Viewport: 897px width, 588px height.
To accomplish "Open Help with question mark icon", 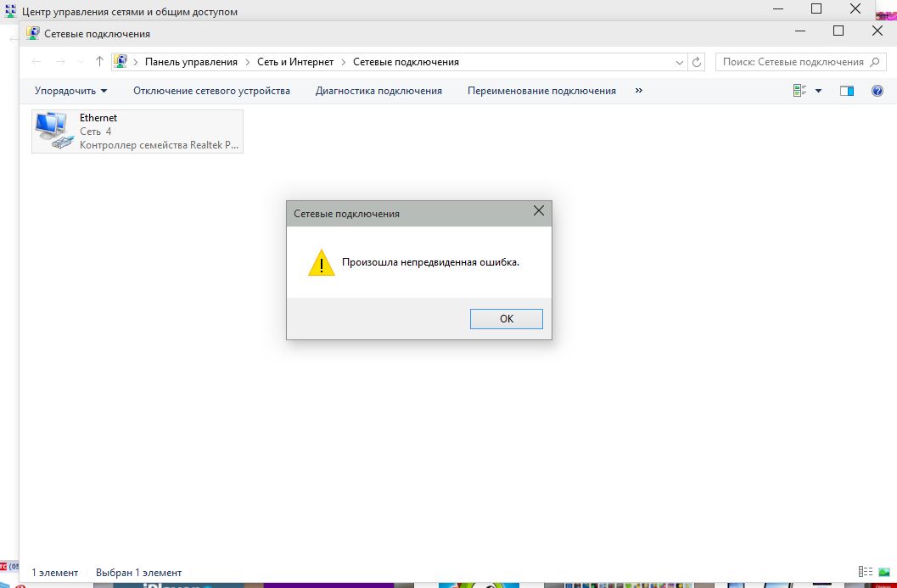I will (878, 91).
